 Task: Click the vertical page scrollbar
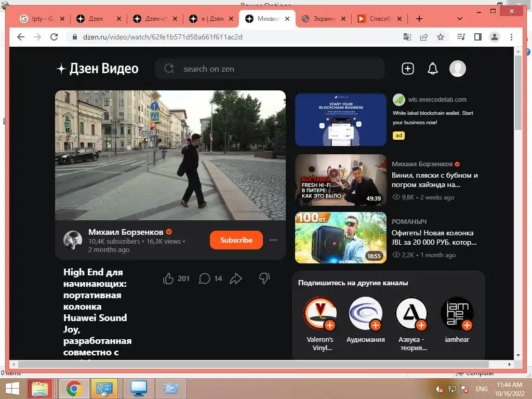point(518,92)
